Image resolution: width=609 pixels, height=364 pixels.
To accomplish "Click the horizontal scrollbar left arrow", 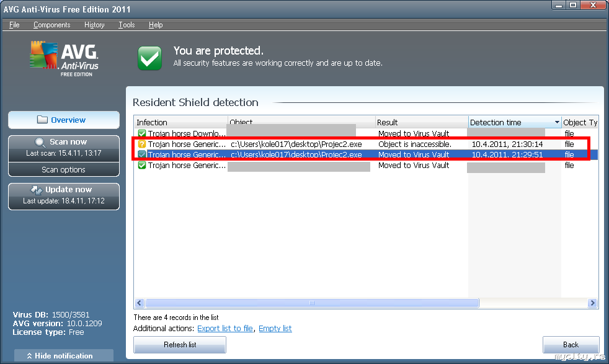I will [x=140, y=303].
